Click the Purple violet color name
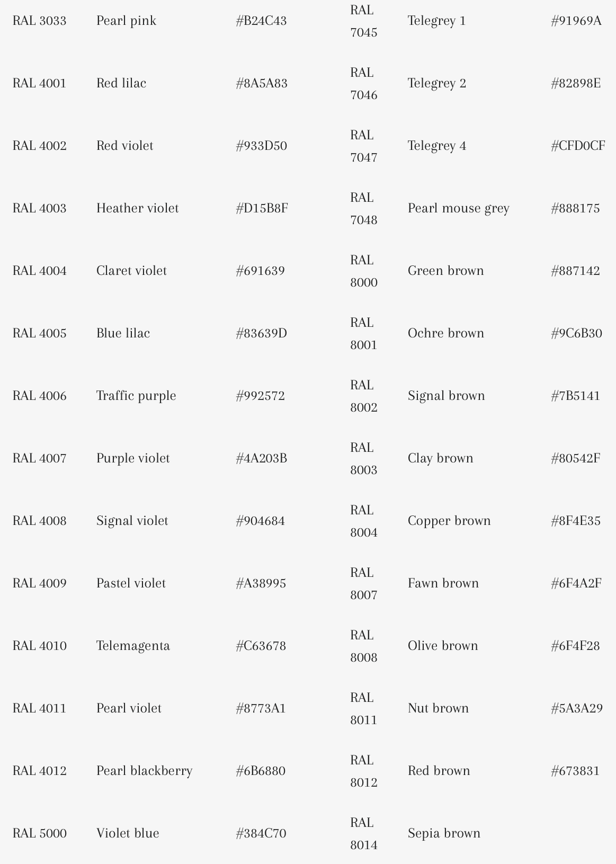The image size is (616, 864). point(133,459)
